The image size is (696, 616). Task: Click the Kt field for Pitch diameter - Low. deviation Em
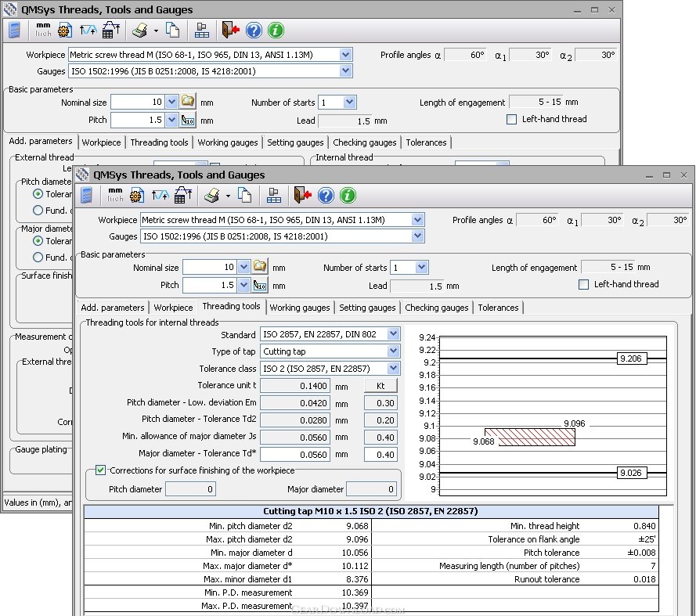[380, 403]
